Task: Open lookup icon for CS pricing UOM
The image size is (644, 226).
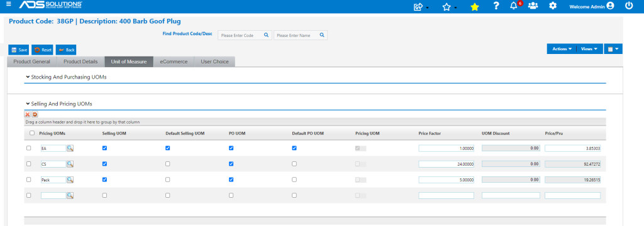Action: click(70, 164)
